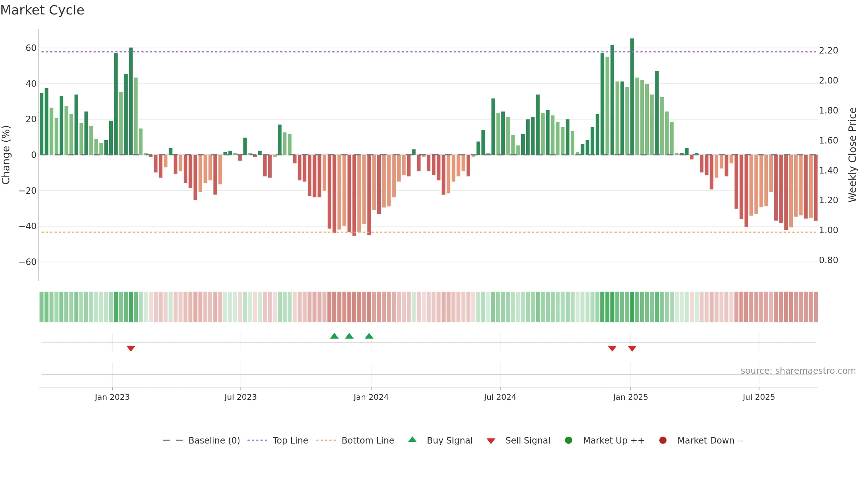
Task: Click the Weekly Close Price axis title
Action: [852, 155]
